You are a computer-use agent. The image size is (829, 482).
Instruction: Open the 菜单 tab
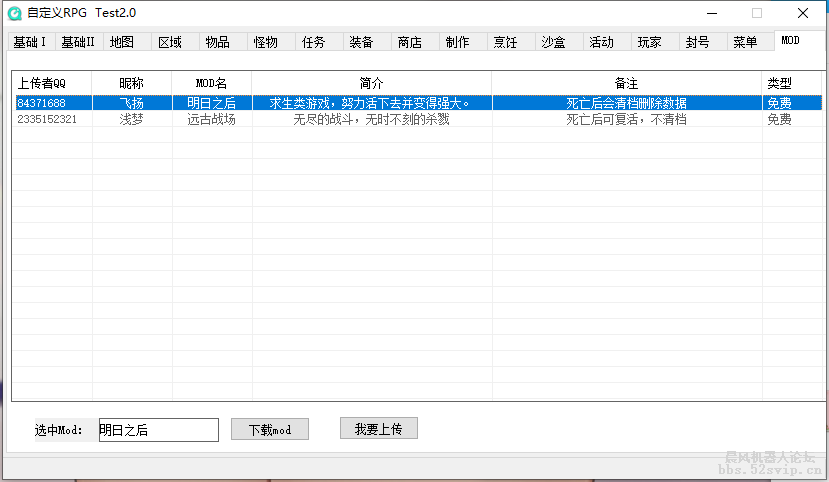(x=751, y=42)
